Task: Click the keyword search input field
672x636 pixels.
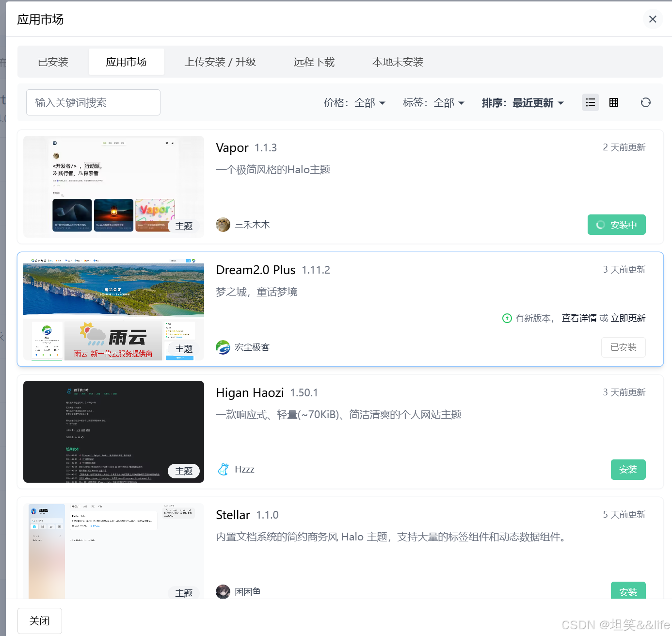Action: tap(93, 102)
